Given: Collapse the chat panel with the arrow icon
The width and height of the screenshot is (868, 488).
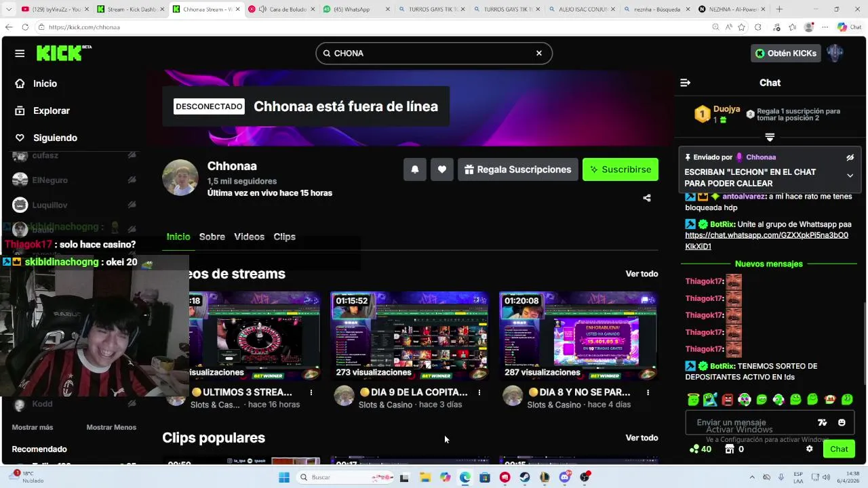Looking at the screenshot, I should (x=686, y=83).
